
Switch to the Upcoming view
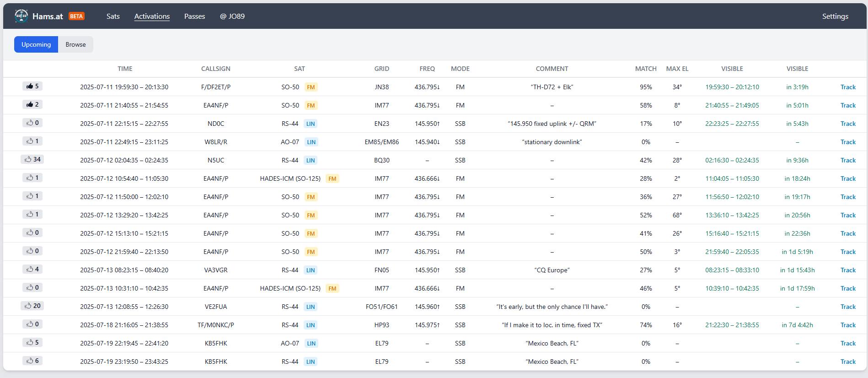click(x=36, y=44)
